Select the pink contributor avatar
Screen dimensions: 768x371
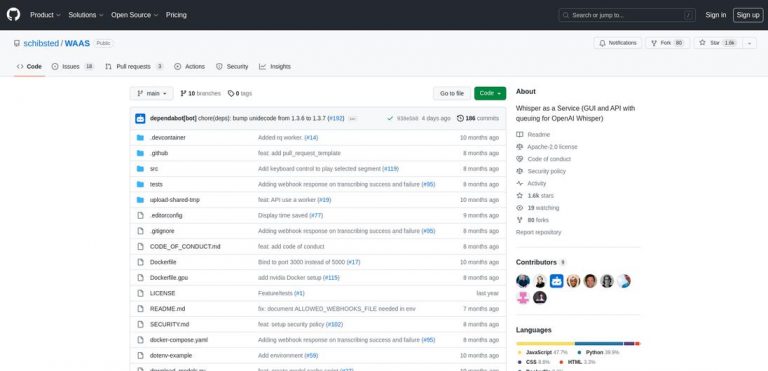[x=523, y=297]
